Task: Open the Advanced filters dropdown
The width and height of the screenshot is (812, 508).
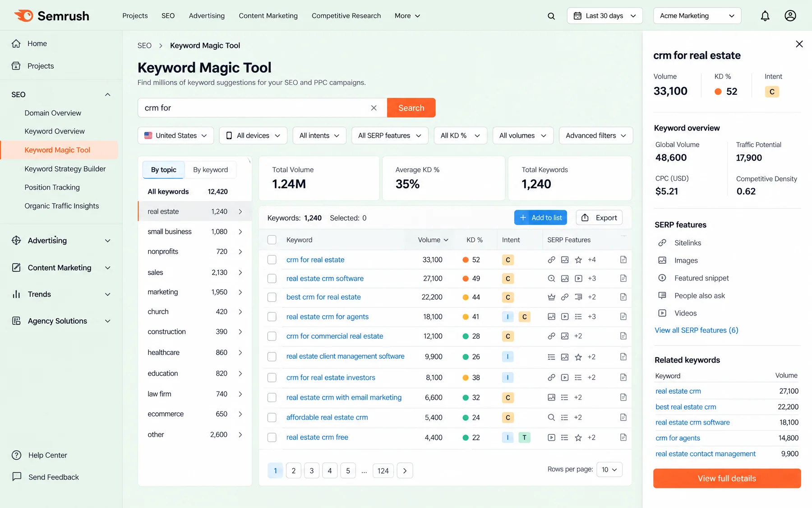Action: 596,135
